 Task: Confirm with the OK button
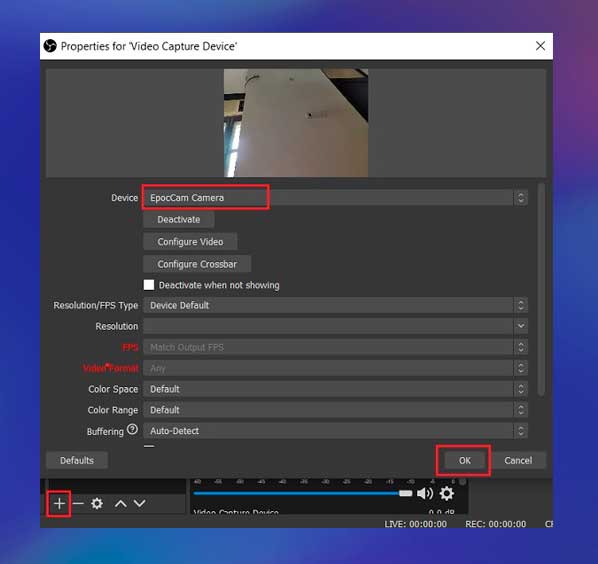(x=465, y=460)
